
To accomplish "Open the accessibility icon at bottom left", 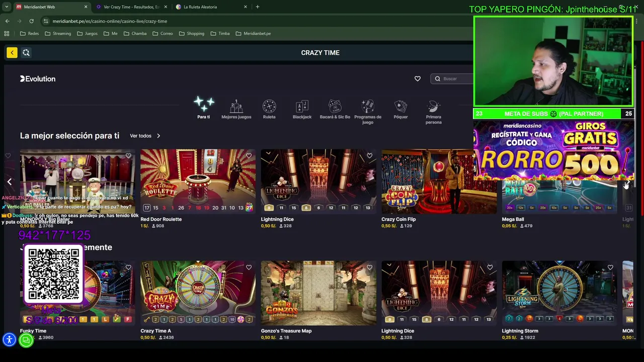I will (9, 340).
